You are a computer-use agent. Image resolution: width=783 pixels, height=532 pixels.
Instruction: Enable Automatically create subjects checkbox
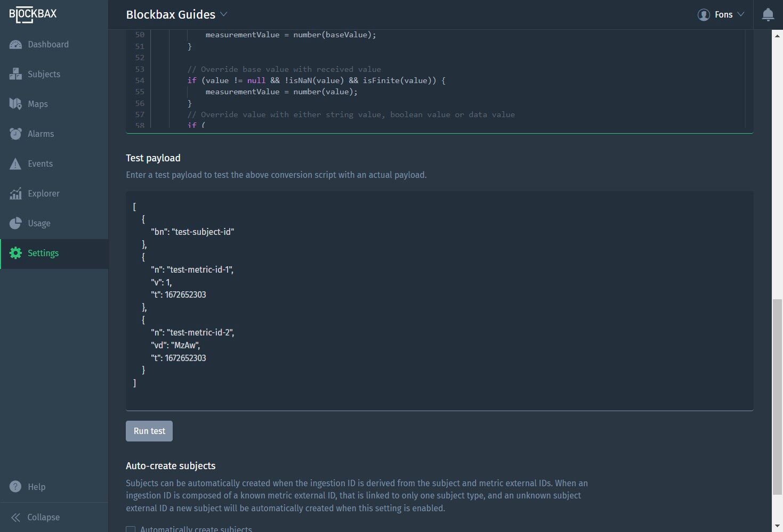tap(131, 529)
